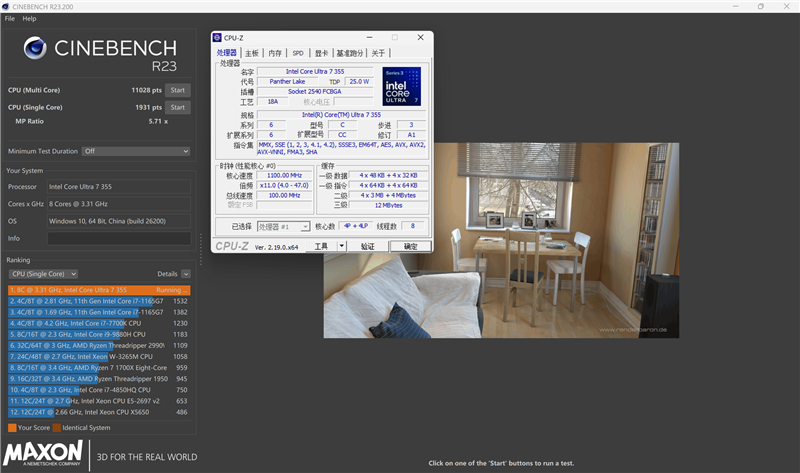Start the CPU Multi Core test
Screen dimensions: 800x473
pos(177,90)
